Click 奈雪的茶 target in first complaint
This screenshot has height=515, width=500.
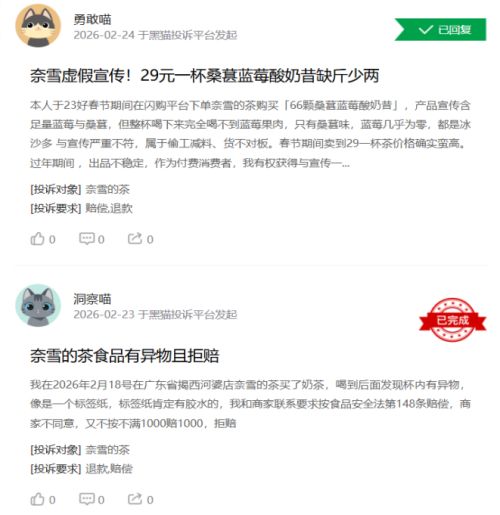click(107, 190)
